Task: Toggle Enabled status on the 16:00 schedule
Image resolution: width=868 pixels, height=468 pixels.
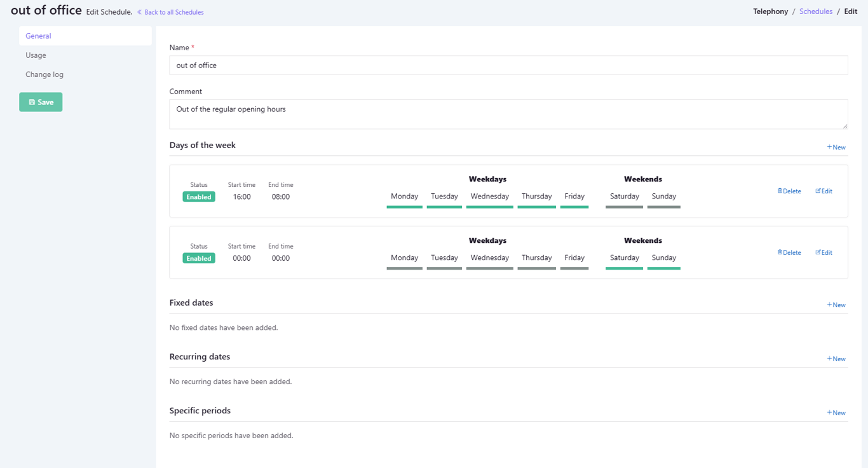Action: (x=199, y=197)
